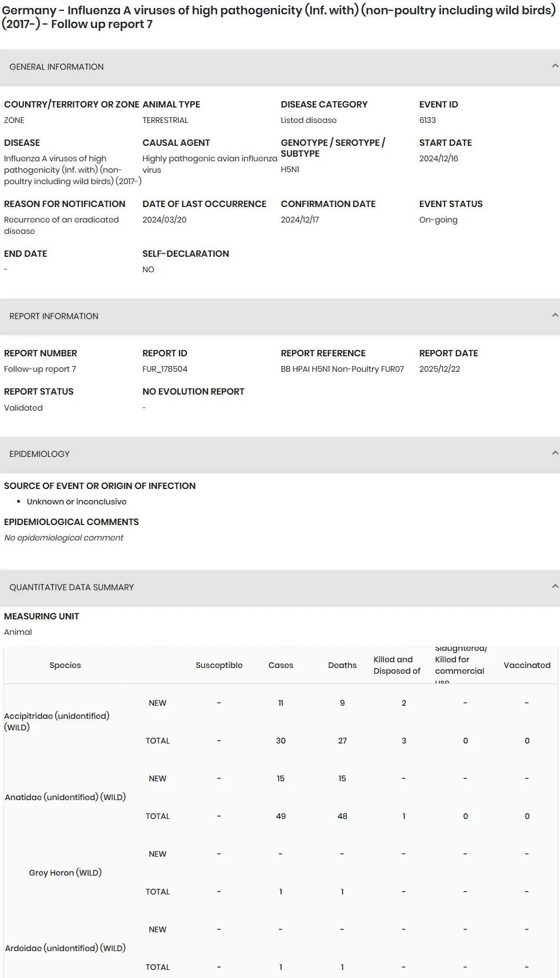Viewport: 560px width, 978px height.
Task: Click the Report Information header bar
Action: point(280,316)
